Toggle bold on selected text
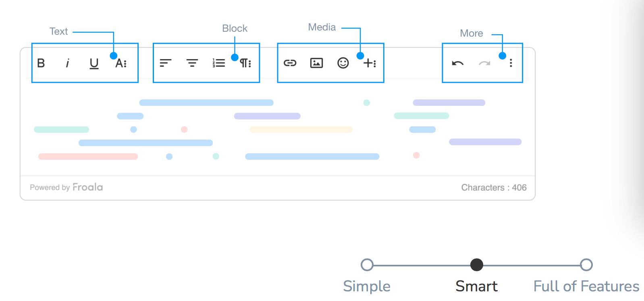Screen dimensions: 644x301 click(41, 63)
